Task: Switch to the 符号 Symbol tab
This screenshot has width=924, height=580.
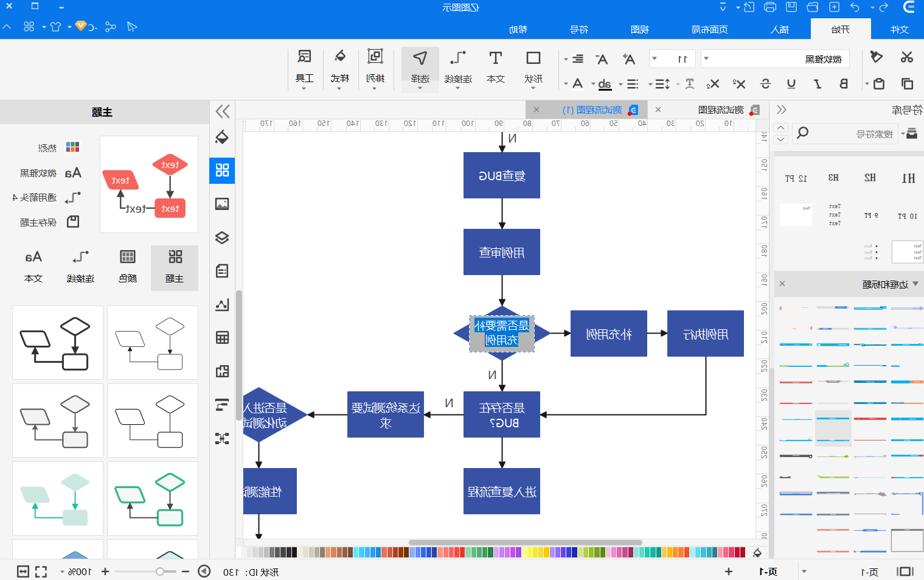Action: coord(579,29)
